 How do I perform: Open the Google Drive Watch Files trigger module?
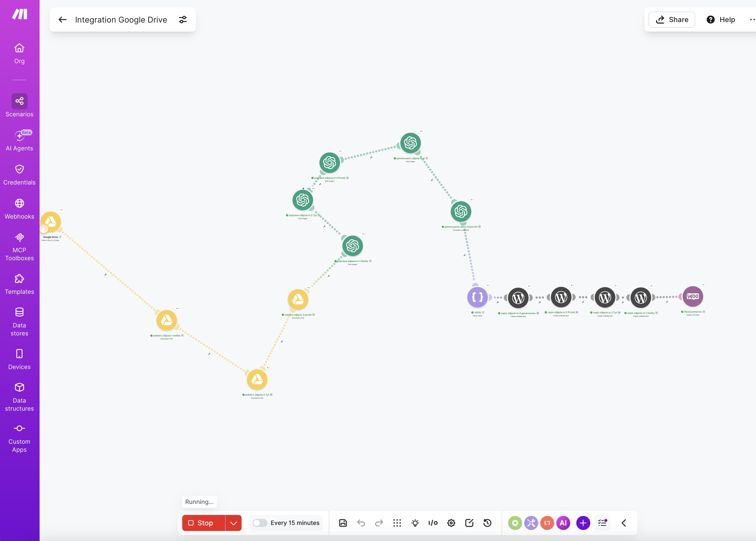click(51, 222)
